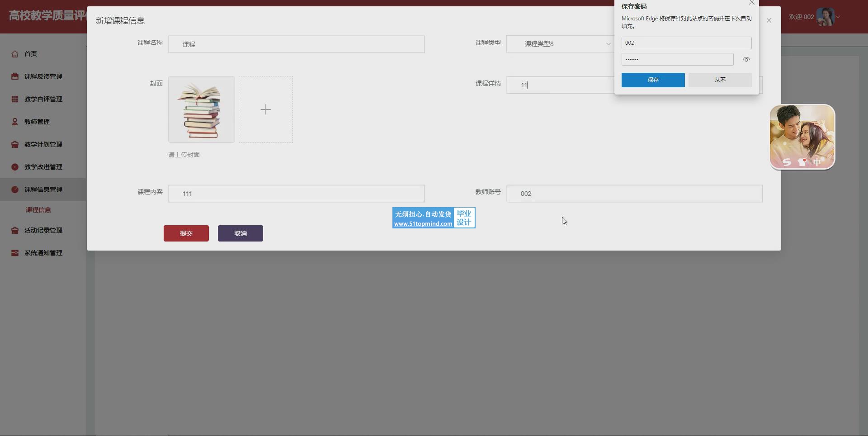
Task: Choose 从不 in save password popup
Action: pos(720,80)
